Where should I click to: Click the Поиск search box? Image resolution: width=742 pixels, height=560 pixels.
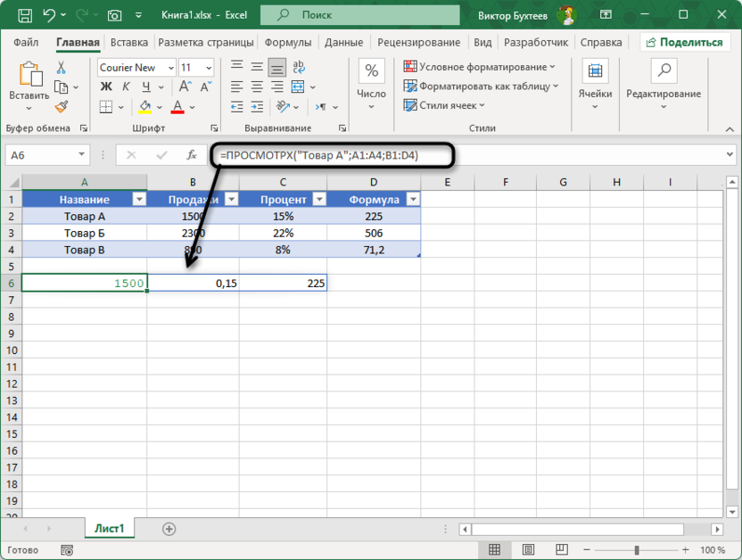(x=359, y=15)
